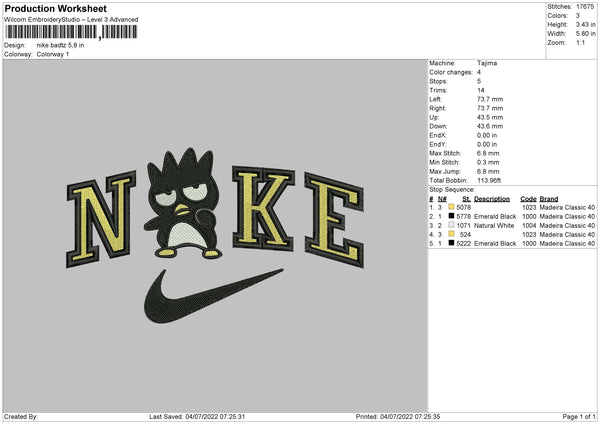Click the barcode under the worksheet title
Image resolution: width=600 pixels, height=424 pixels.
71,32
